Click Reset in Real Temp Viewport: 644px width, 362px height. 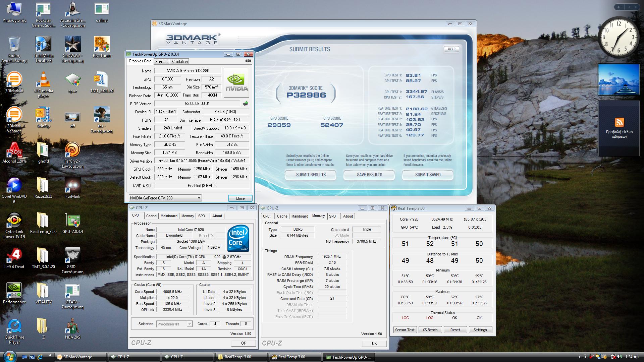(x=455, y=330)
